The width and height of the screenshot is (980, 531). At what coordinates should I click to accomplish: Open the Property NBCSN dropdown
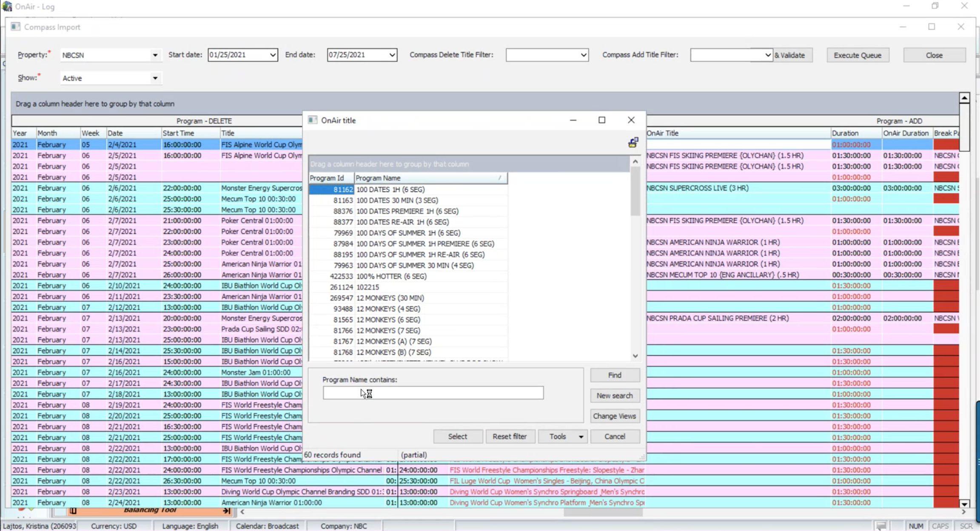pyautogui.click(x=155, y=55)
